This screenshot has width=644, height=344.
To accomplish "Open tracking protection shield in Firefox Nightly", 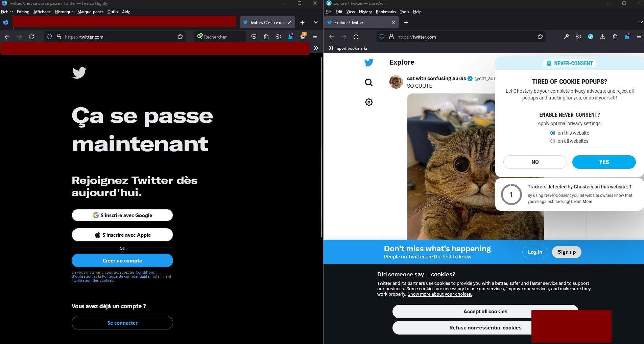I will (x=49, y=37).
